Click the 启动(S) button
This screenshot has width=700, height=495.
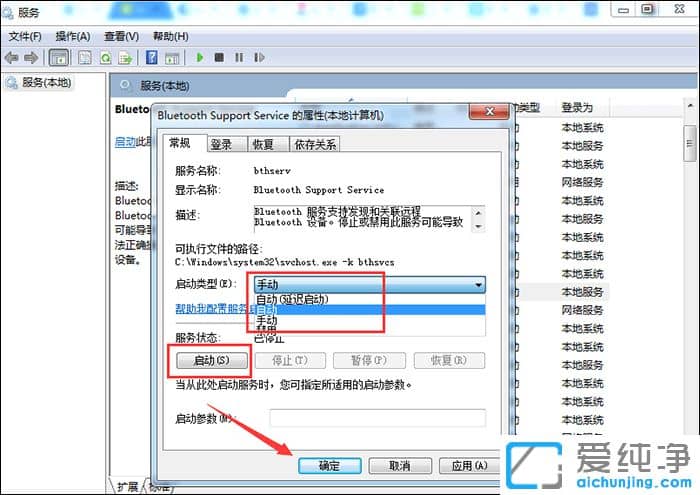(212, 360)
